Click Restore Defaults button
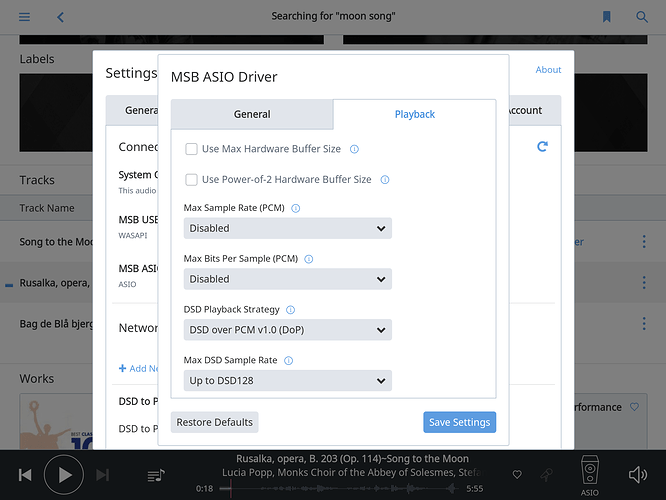Viewport: 666px width, 500px height. click(x=214, y=422)
